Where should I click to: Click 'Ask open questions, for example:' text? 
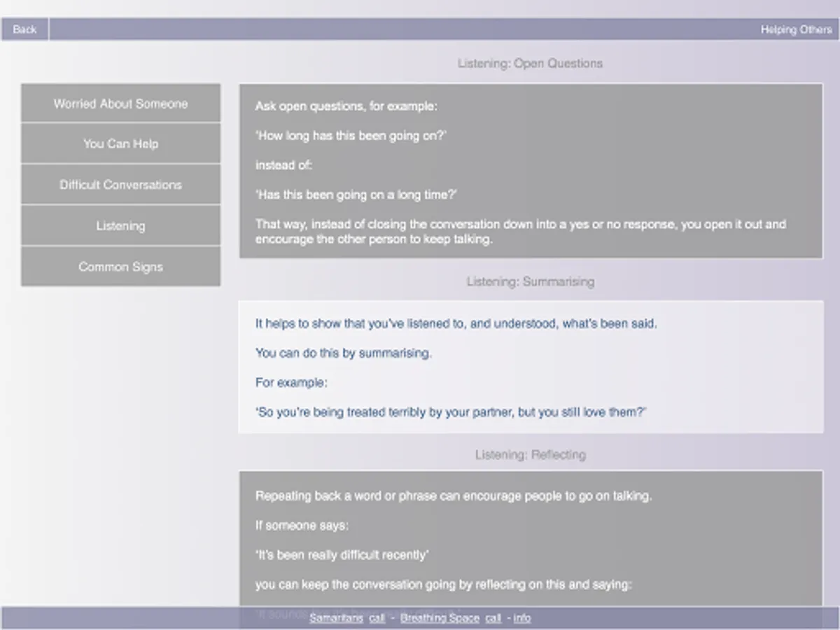(346, 106)
